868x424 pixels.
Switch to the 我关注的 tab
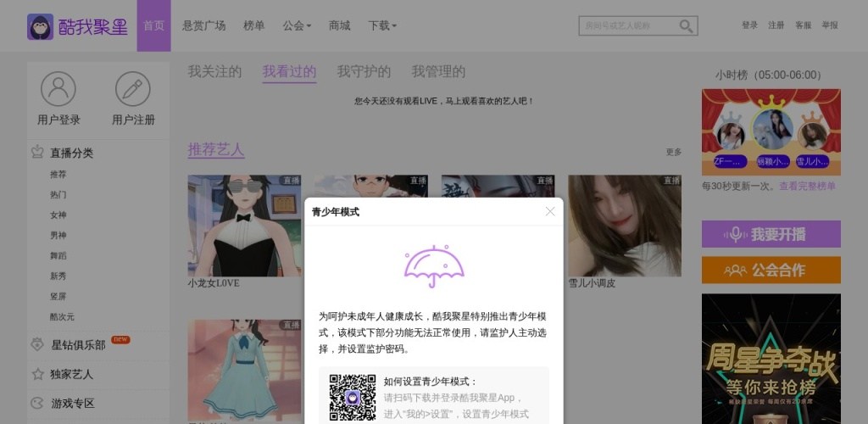click(214, 72)
